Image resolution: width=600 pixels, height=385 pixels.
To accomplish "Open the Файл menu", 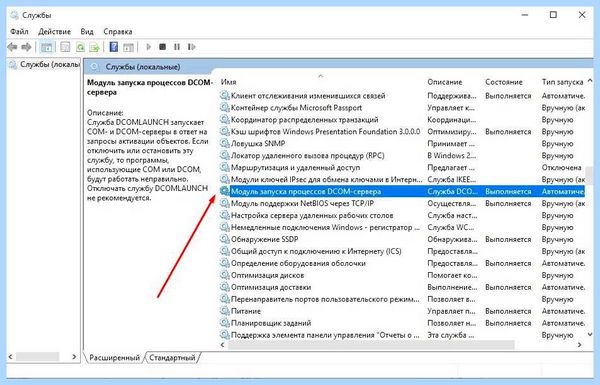I will [19, 31].
